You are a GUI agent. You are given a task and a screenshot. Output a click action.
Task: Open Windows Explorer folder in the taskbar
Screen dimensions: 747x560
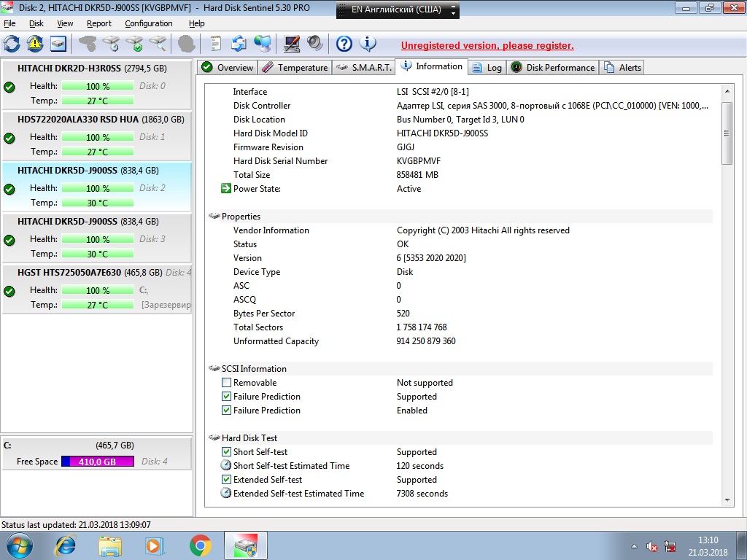point(110,545)
